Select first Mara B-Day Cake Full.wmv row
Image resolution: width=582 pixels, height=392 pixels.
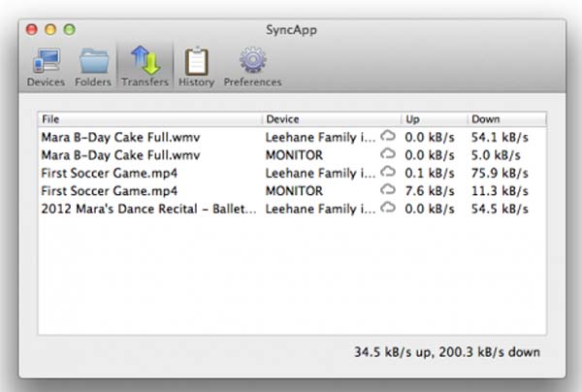120,137
